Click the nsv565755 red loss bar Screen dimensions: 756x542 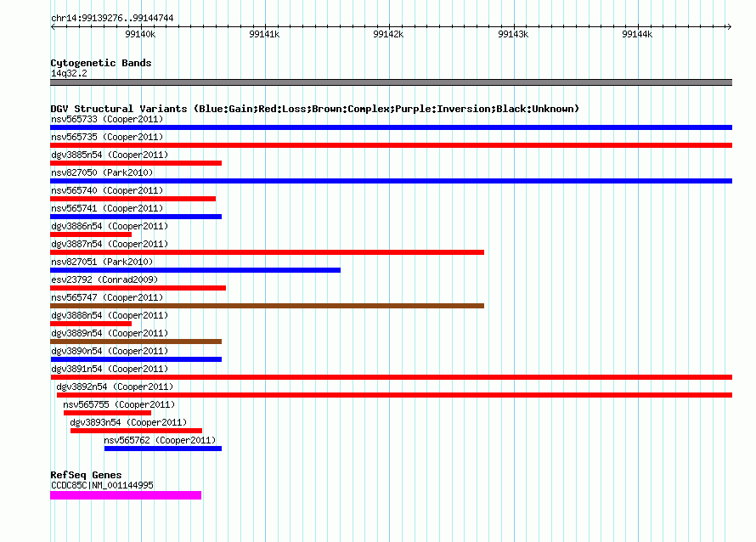click(108, 413)
